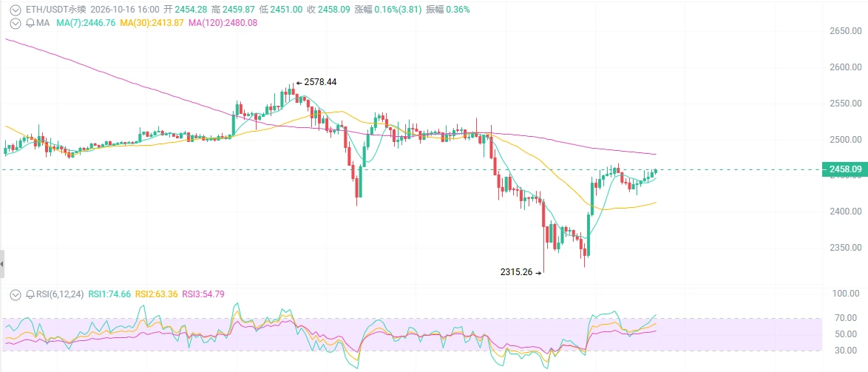Collapse the RSI indicator chevron

pyautogui.click(x=16, y=294)
